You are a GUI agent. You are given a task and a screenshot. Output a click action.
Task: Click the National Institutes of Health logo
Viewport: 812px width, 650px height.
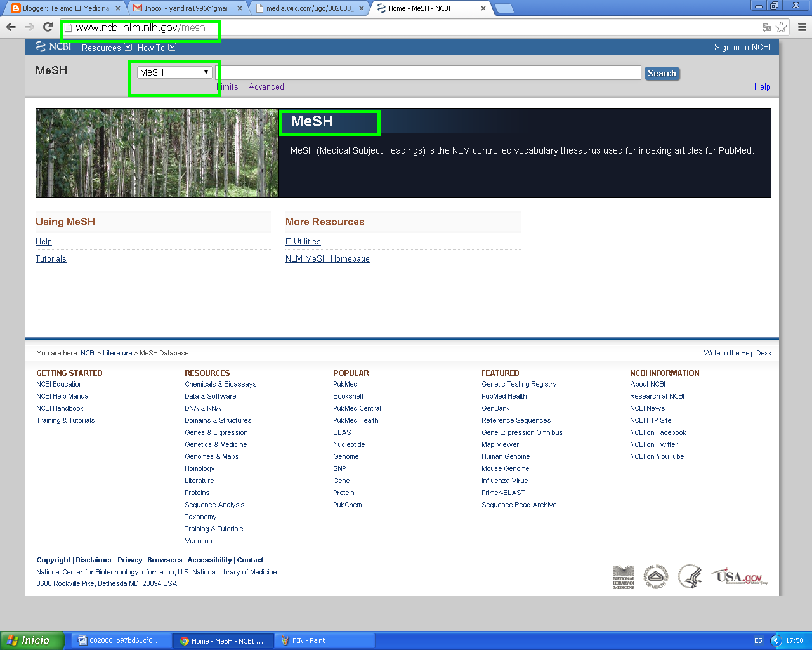click(x=656, y=575)
